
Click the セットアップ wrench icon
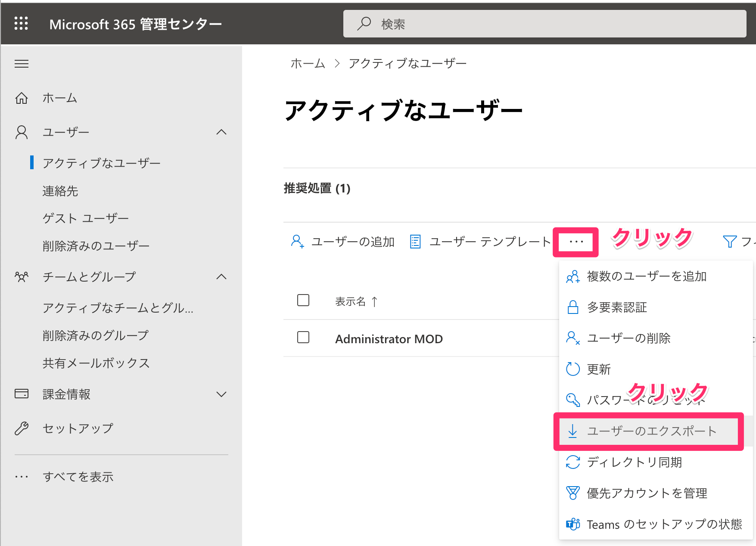[22, 428]
